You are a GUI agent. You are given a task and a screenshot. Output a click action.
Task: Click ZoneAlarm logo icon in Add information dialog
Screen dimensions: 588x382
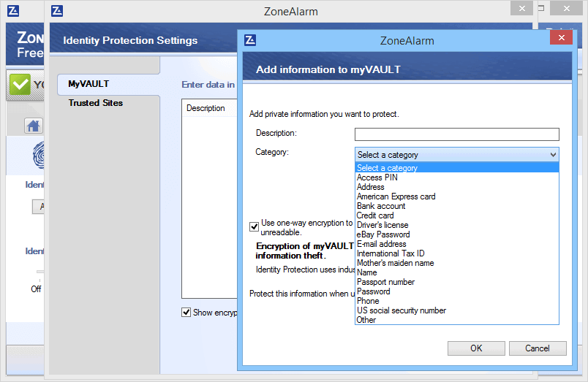(250, 40)
